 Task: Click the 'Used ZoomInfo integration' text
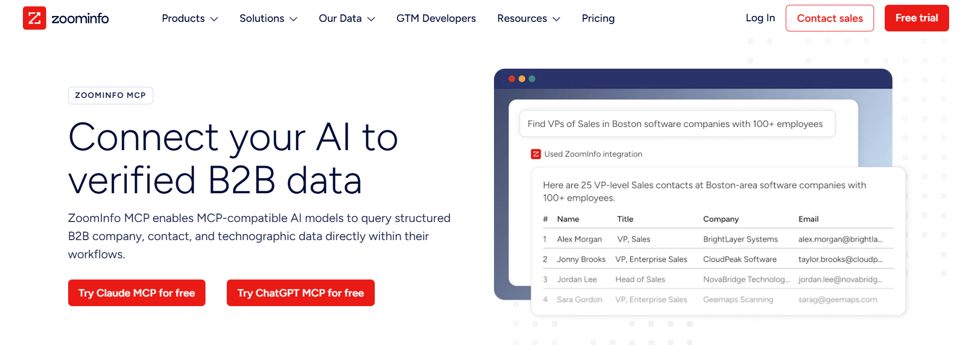coord(593,154)
